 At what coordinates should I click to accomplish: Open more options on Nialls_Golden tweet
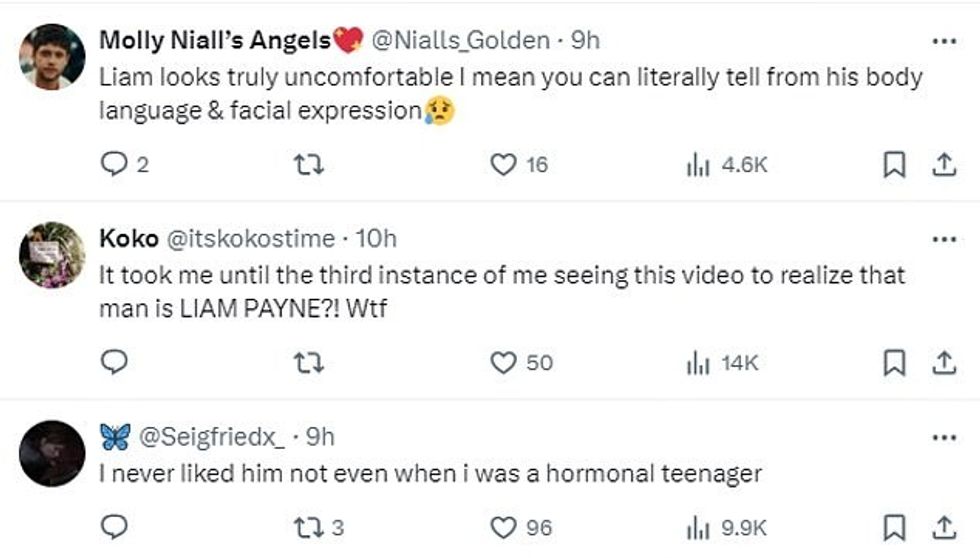point(944,41)
